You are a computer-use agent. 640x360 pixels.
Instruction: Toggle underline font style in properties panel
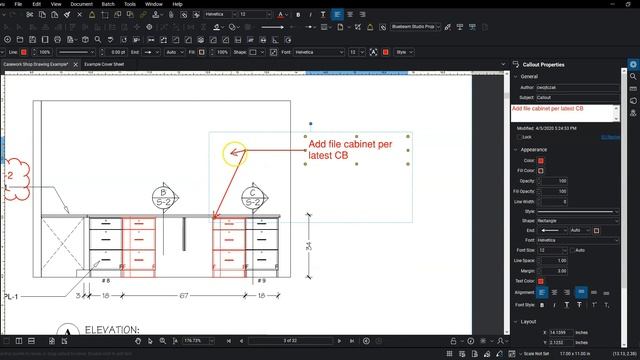pos(567,305)
